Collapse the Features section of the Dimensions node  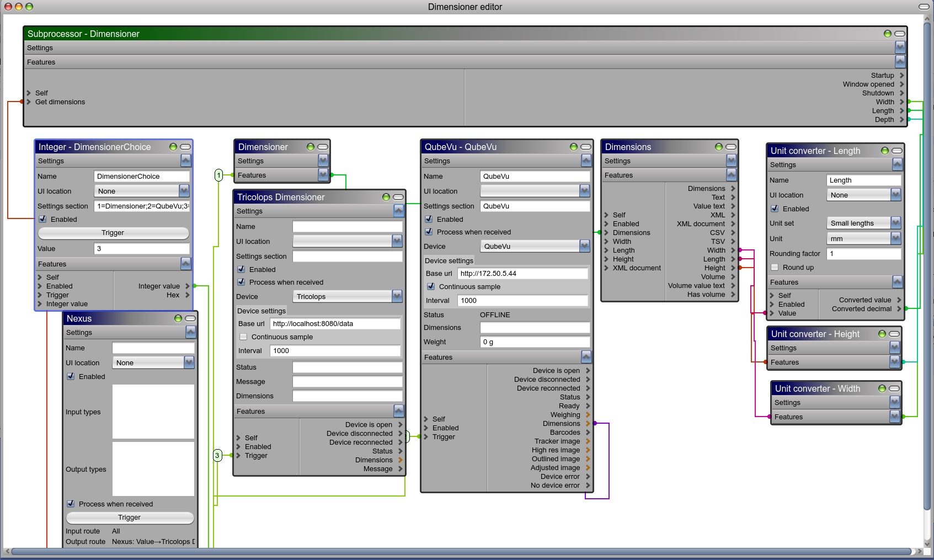[731, 175]
